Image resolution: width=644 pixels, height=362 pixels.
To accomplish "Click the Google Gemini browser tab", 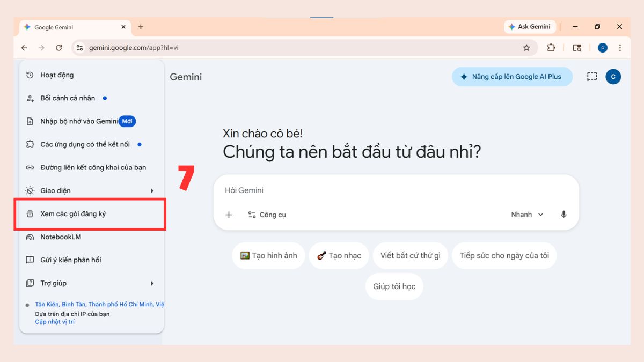I will (75, 27).
